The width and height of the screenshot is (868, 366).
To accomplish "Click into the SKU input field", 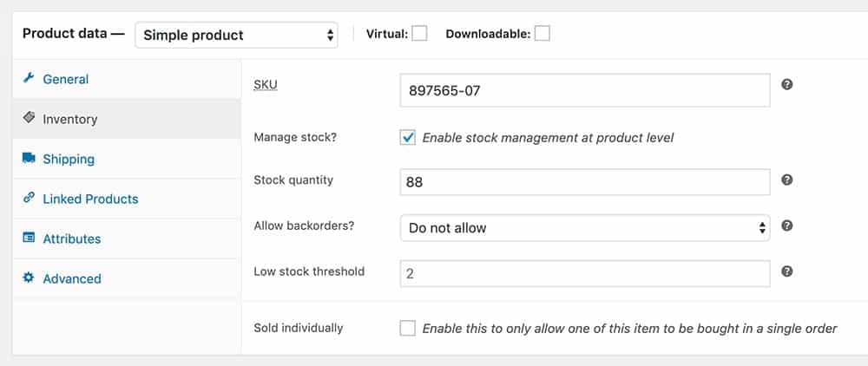I will pyautogui.click(x=585, y=90).
